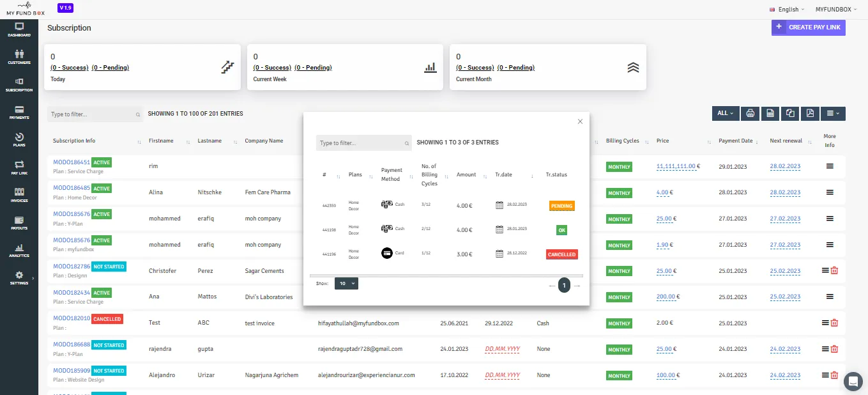This screenshot has height=395, width=868.
Task: Go to next page in popup
Action: click(x=577, y=286)
